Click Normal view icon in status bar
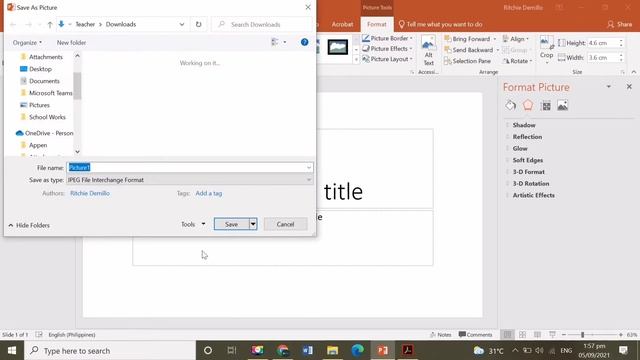The image size is (640, 360). (x=507, y=335)
